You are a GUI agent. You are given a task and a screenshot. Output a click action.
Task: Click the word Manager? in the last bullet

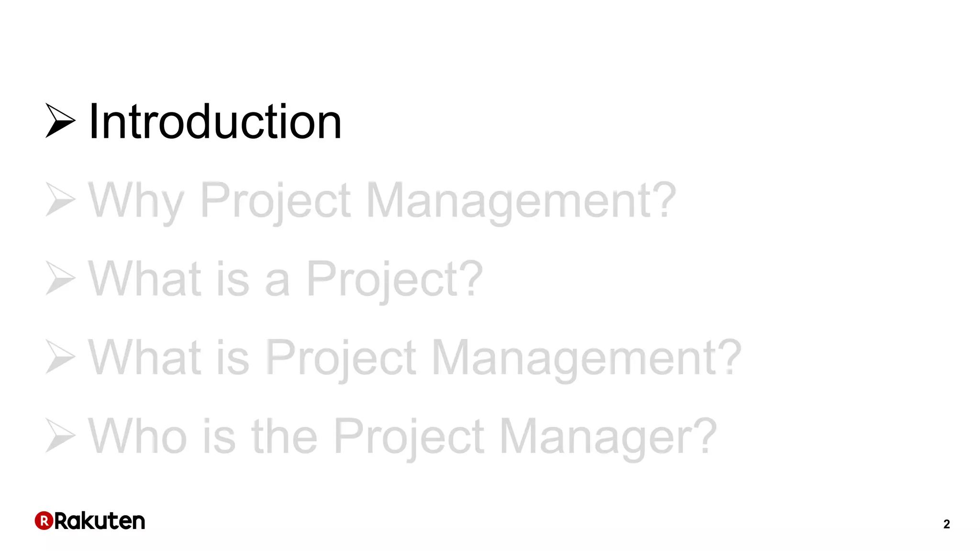(x=608, y=437)
